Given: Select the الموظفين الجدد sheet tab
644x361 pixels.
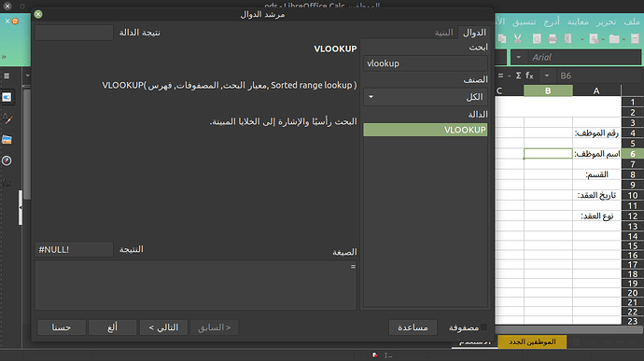Looking at the screenshot, I should pos(532,341).
